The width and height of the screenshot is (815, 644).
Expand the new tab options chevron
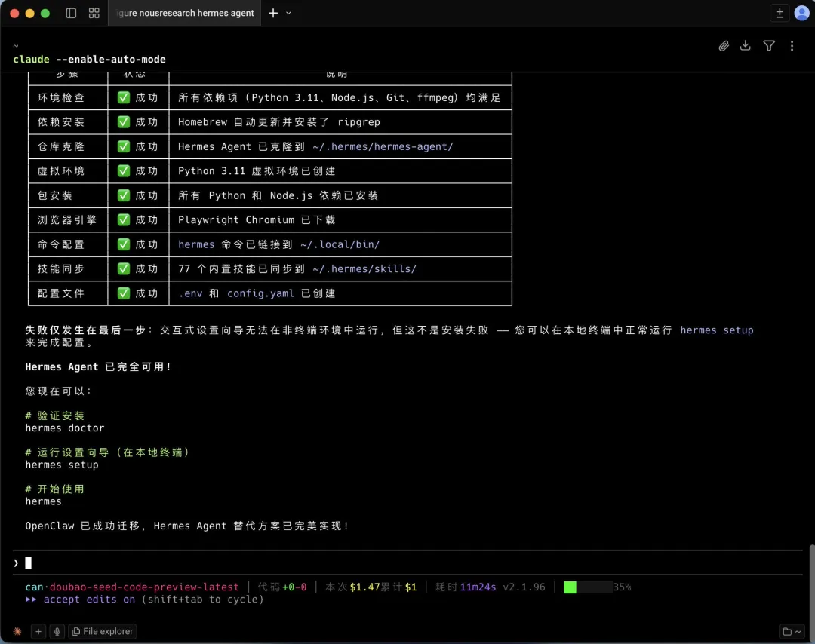tap(288, 13)
